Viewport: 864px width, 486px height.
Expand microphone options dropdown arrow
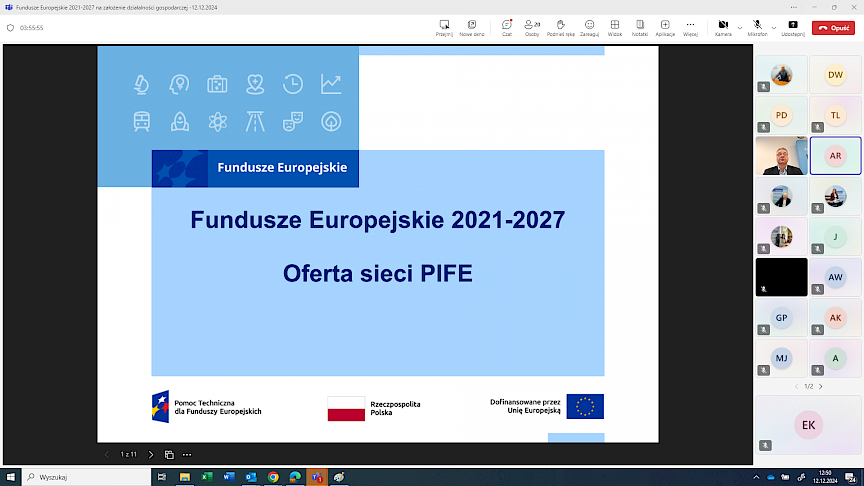(774, 28)
